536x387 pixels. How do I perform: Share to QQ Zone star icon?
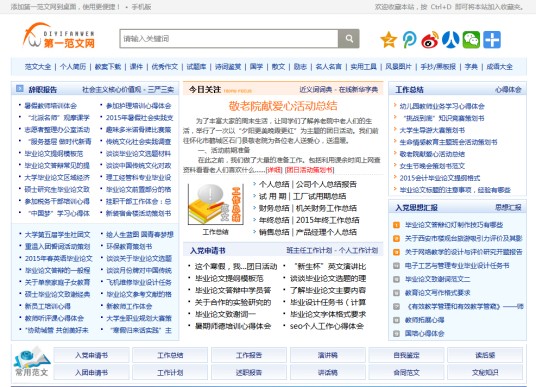(389, 40)
